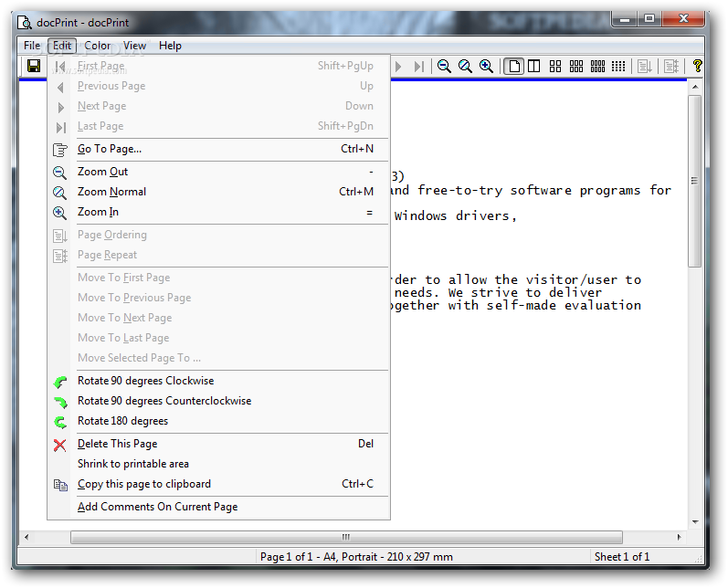Screen dimensions: 728x588
Task: Select Rotate 180 degrees
Action: coord(218,421)
